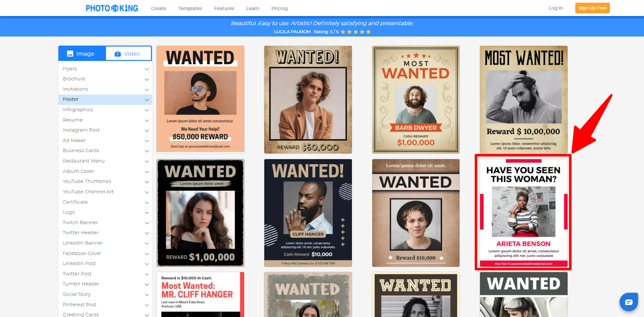644x317 pixels.
Task: Expand the Instagram Post category chevron
Action: click(147, 131)
